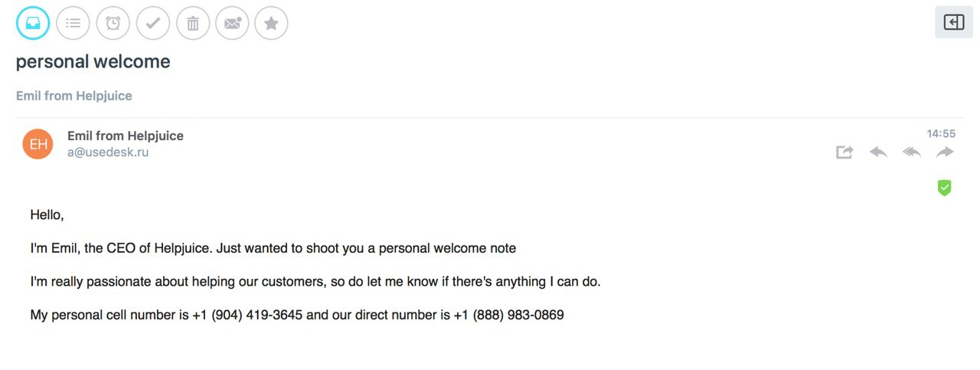The image size is (980, 370).
Task: Open the a@usedesk.ru sender address
Action: tap(108, 152)
